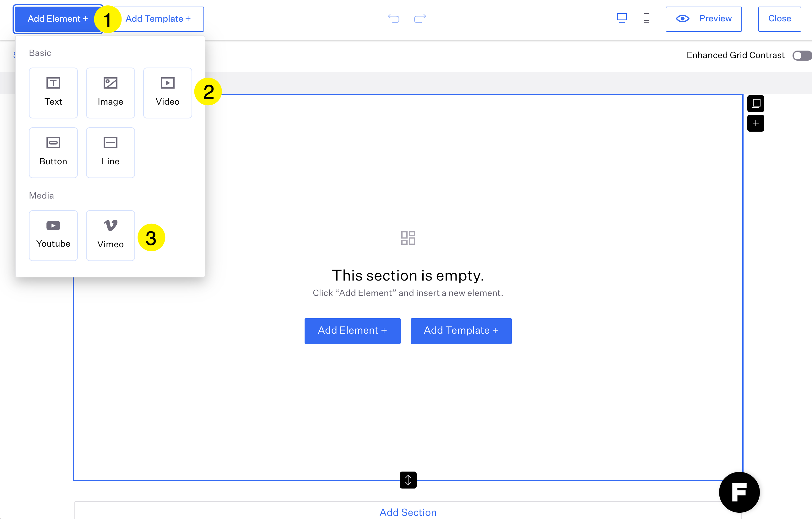The width and height of the screenshot is (812, 519).
Task: Insert a Button element
Action: tap(53, 152)
